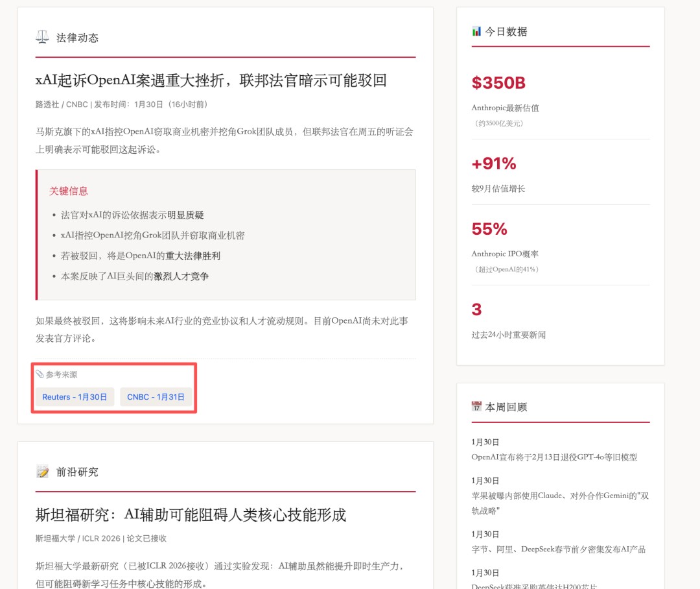Click the memo icon beside 前沿研究
Screen dimensions: 700x589
43,472
